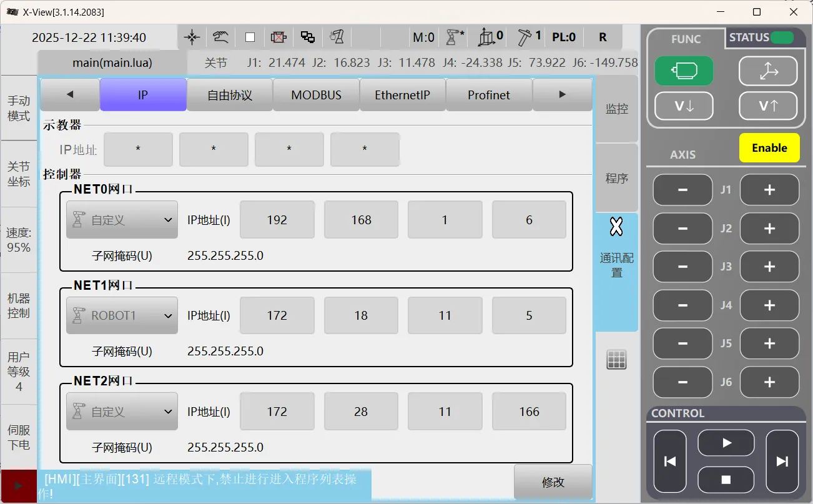Show earlier tabs with left arrow
Image resolution: width=813 pixels, height=504 pixels.
click(x=70, y=95)
